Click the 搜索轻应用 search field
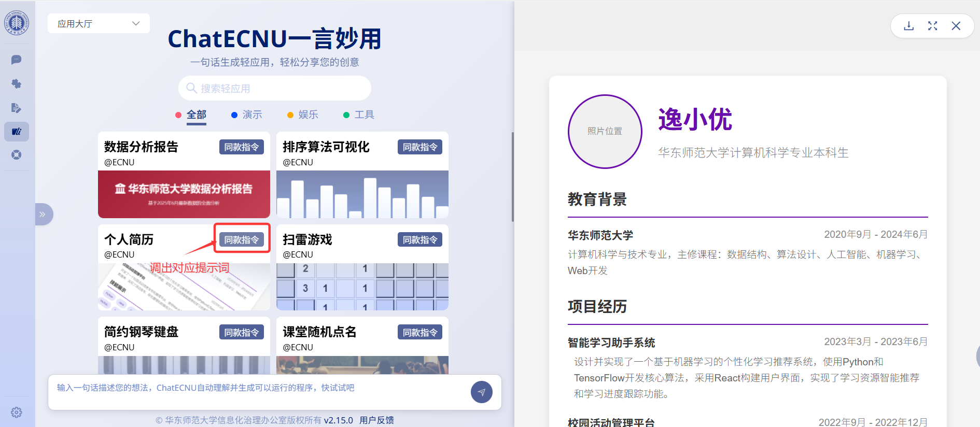 click(275, 89)
